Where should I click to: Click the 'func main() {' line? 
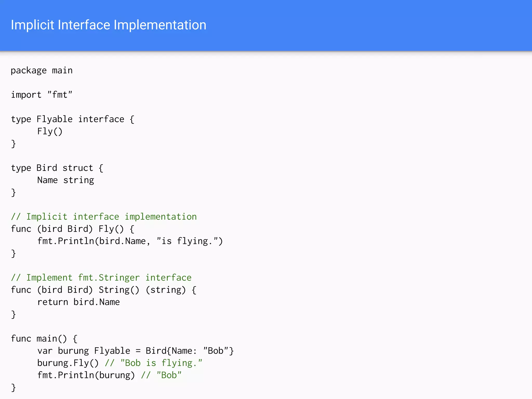[44, 339]
